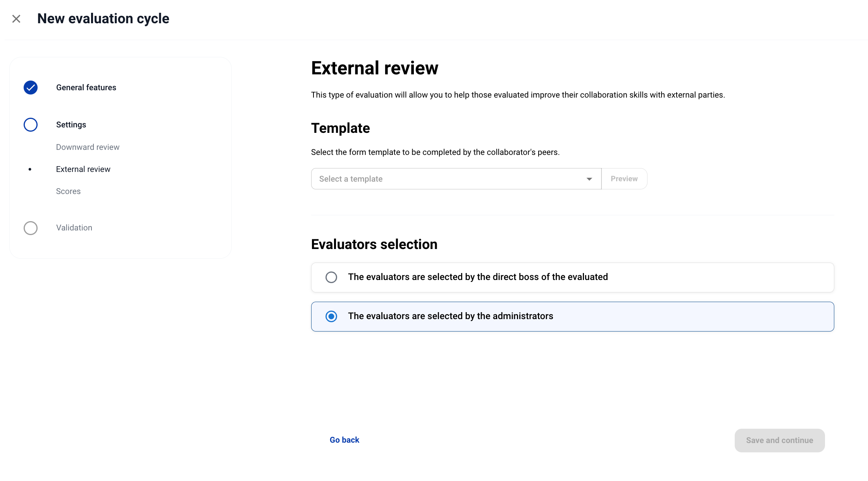Open the Select a template dropdown
Screen dimensions: 868x481
click(x=449, y=179)
